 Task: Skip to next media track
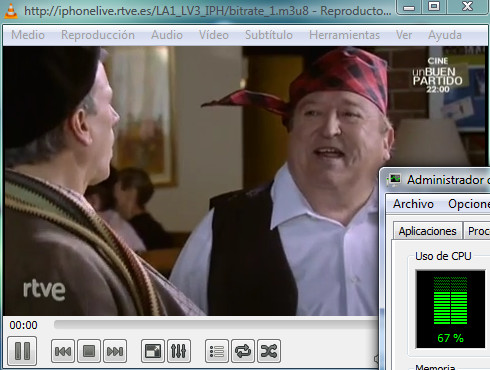(x=115, y=351)
